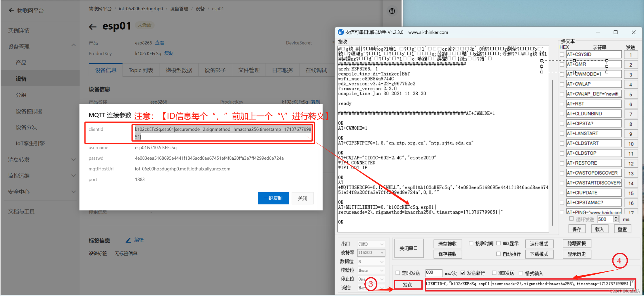Viewport: 644px width, 296px height.
Task: Enable the 接收时间 checkbox
Action: click(x=471, y=243)
